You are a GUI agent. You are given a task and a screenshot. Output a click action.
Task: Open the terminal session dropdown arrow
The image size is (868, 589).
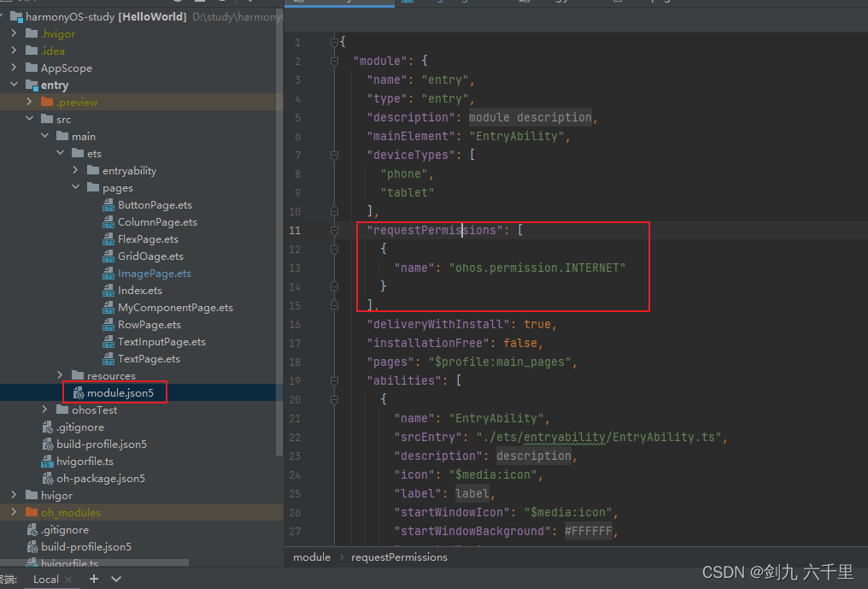tap(115, 579)
